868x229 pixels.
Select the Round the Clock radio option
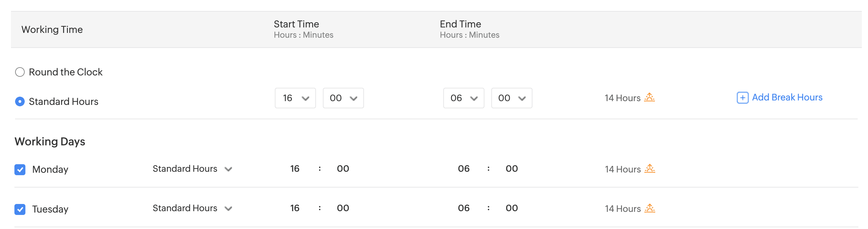(20, 72)
